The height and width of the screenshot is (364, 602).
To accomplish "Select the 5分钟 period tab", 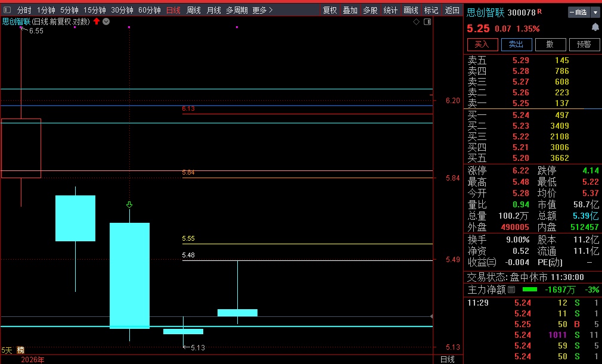I will (x=69, y=10).
